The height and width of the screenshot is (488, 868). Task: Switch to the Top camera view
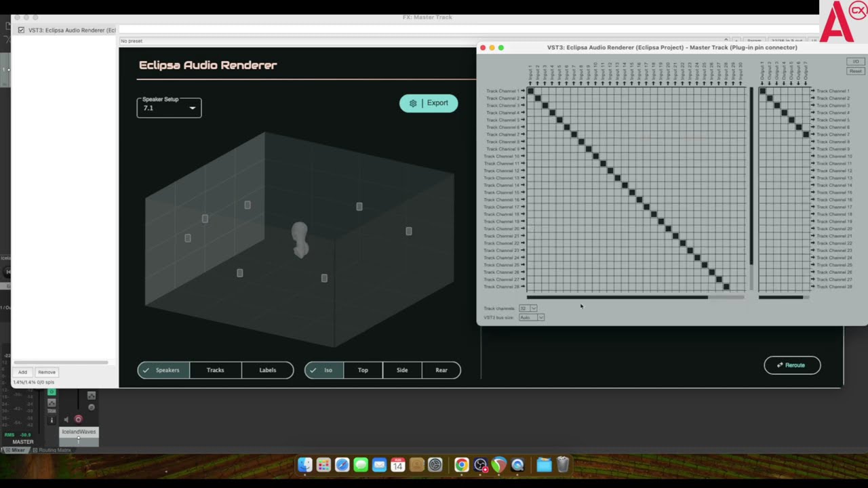(363, 370)
